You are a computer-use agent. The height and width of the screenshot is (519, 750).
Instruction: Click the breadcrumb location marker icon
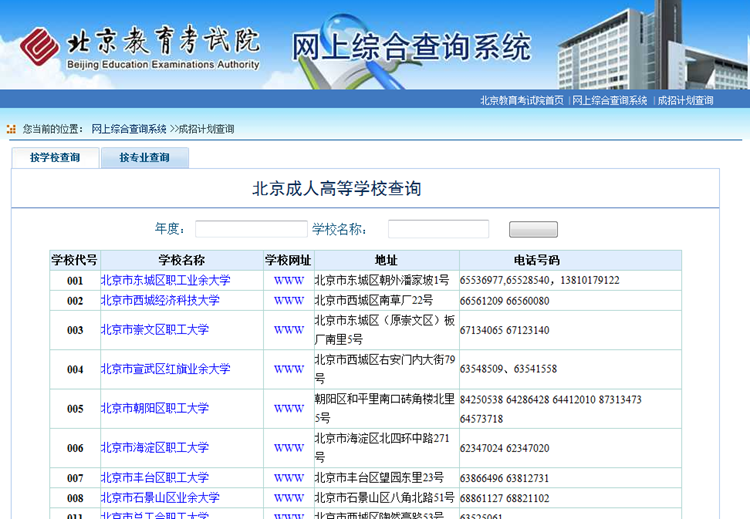pos(11,129)
